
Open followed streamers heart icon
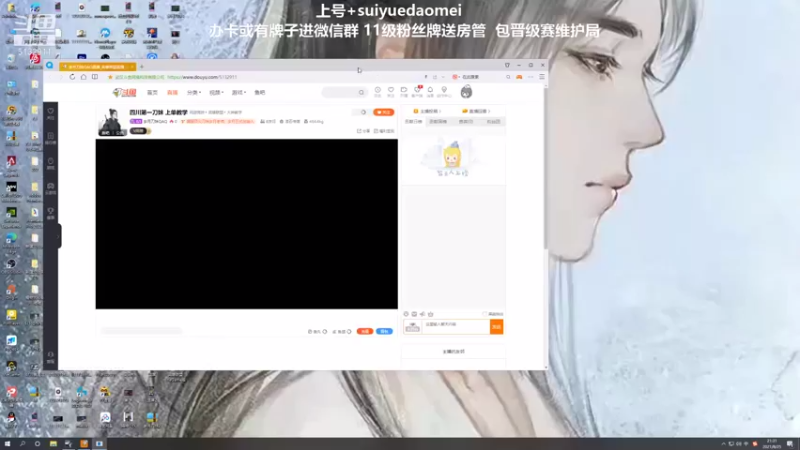(391, 92)
